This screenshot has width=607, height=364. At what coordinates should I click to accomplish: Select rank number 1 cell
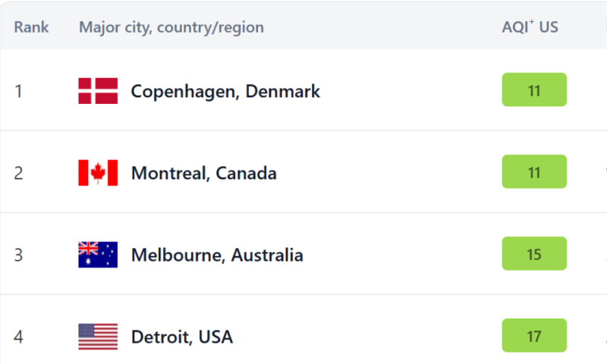18,92
